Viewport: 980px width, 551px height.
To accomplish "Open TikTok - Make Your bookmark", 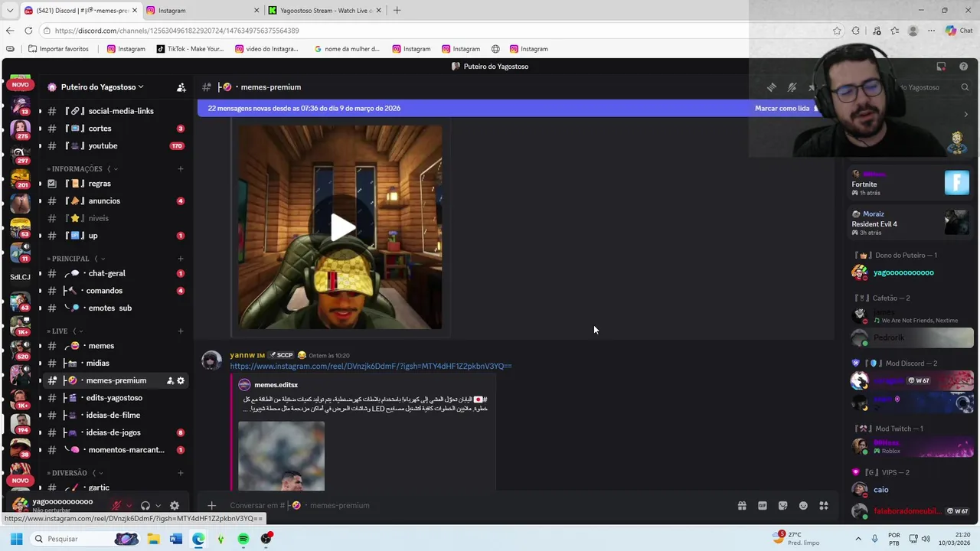I will pyautogui.click(x=190, y=49).
